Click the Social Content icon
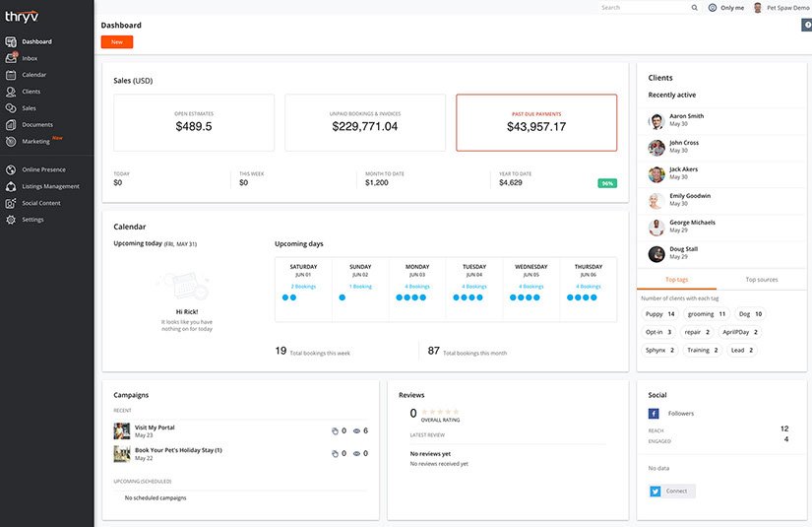812x527 pixels. tap(11, 203)
